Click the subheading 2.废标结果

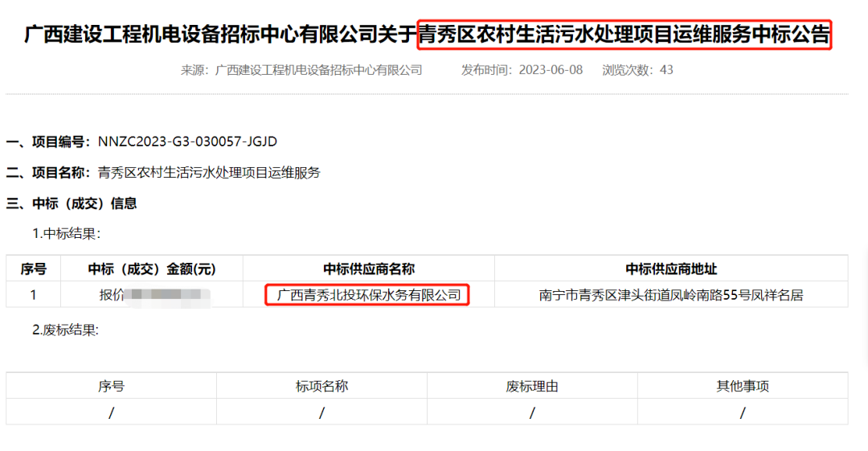65,330
